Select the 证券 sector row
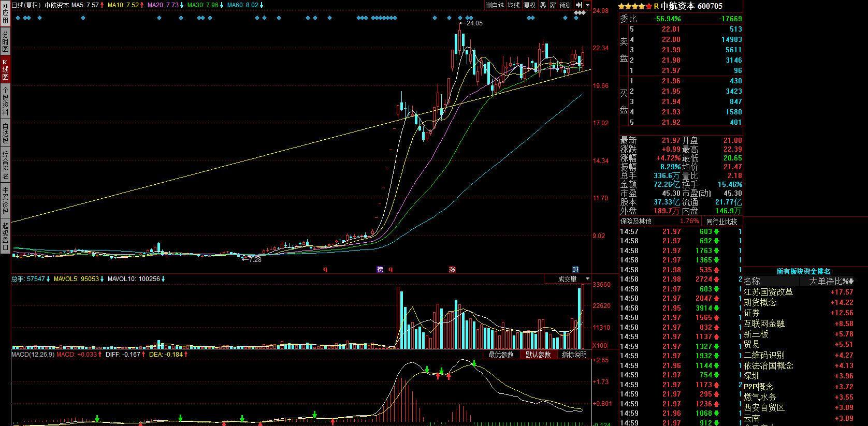Viewport: 868px width, 426px height. [x=799, y=313]
